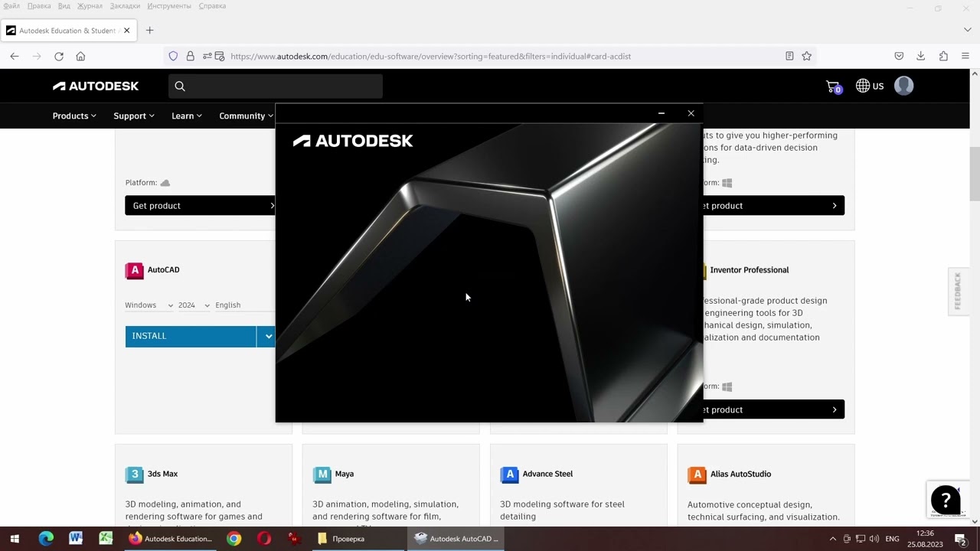This screenshot has height=551, width=980.
Task: Open Microsoft Edge from the taskbar
Action: [46, 539]
